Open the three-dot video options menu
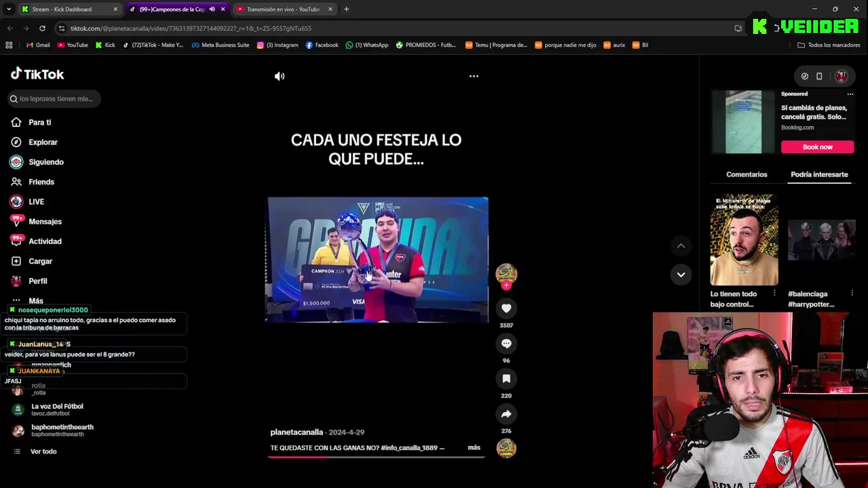Viewport: 868px width, 488px height. click(x=474, y=77)
